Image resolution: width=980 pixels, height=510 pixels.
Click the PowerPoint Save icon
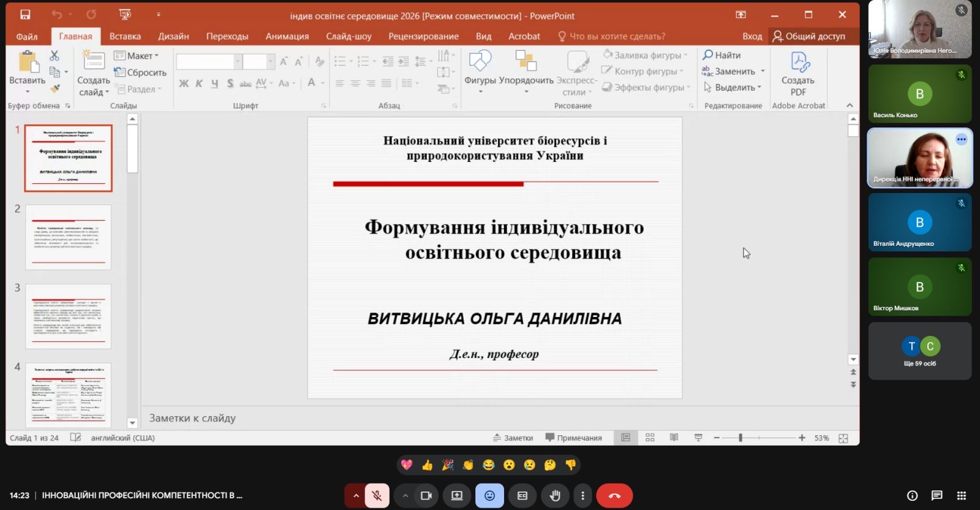coord(25,15)
